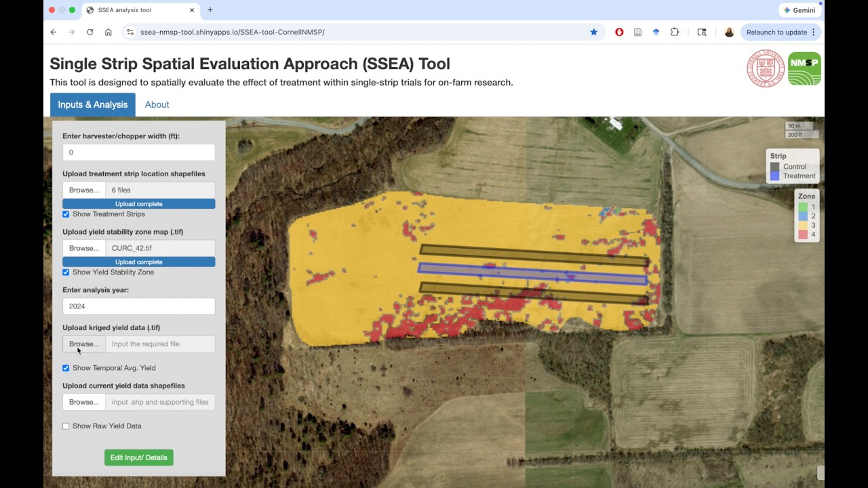Toggle the blue bookmark star
This screenshot has width=868, height=488.
click(x=594, y=32)
